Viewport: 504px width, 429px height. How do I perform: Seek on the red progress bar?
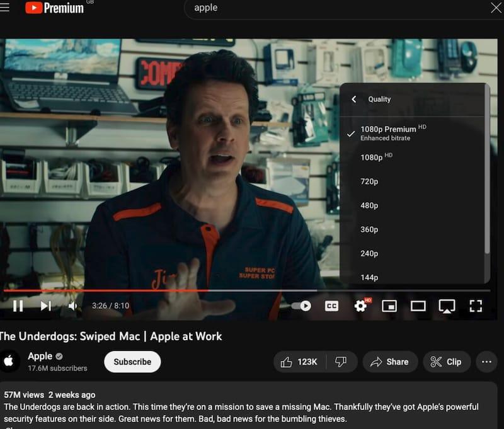pos(106,290)
